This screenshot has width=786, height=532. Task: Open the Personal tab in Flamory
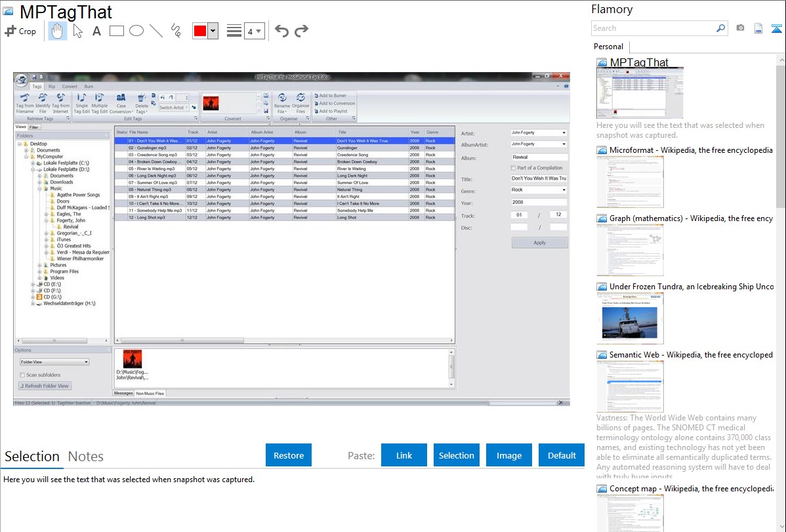point(609,47)
